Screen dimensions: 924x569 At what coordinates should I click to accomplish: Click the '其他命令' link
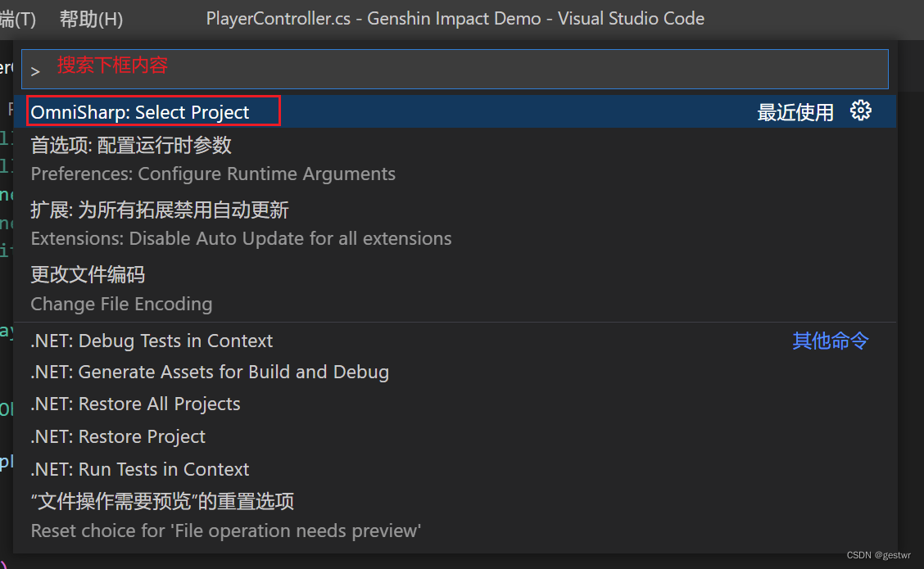coord(830,341)
